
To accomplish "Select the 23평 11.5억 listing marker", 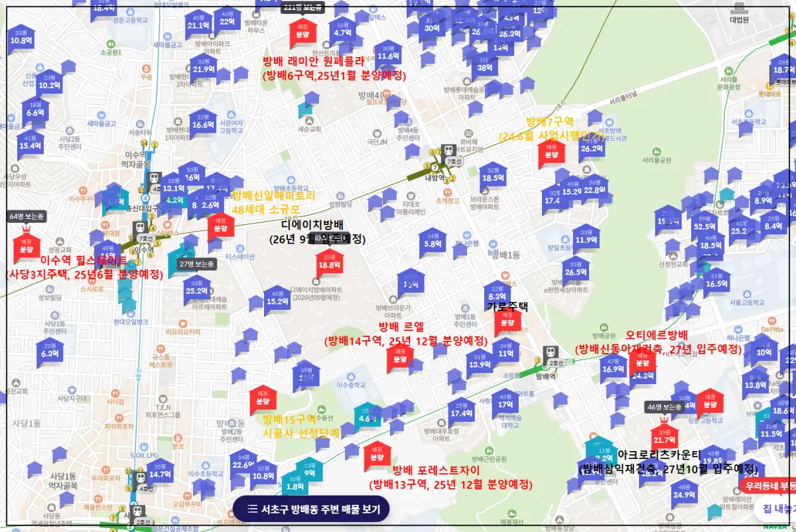I will pyautogui.click(x=771, y=434).
